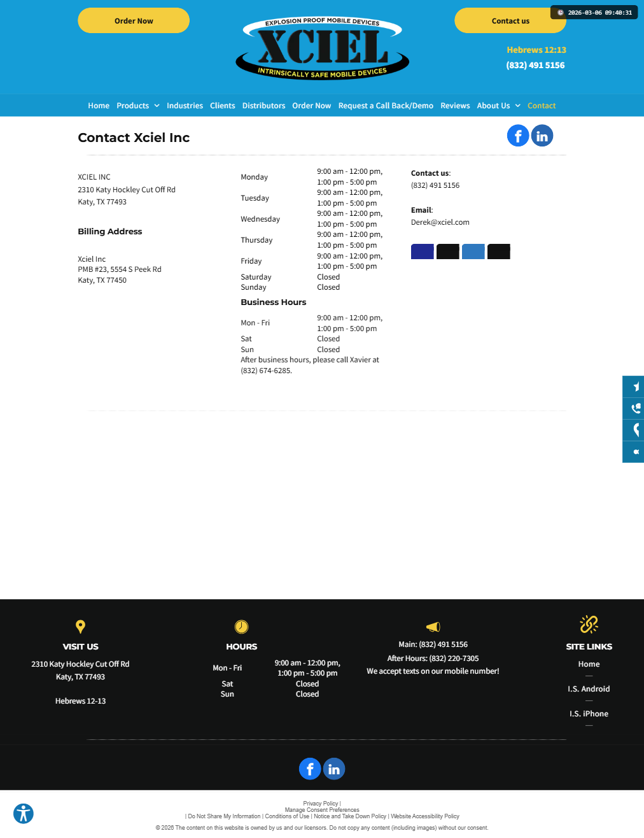Open Request a Call Back/Demo page

386,106
